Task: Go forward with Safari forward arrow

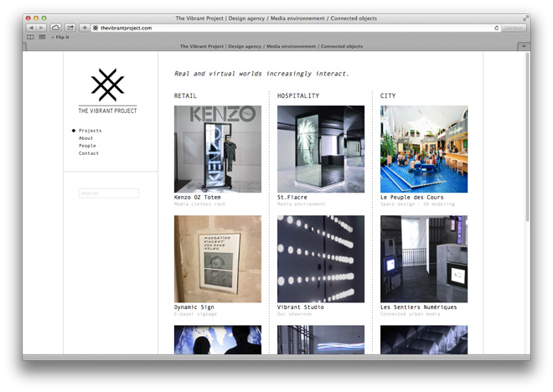Action: 41,28
